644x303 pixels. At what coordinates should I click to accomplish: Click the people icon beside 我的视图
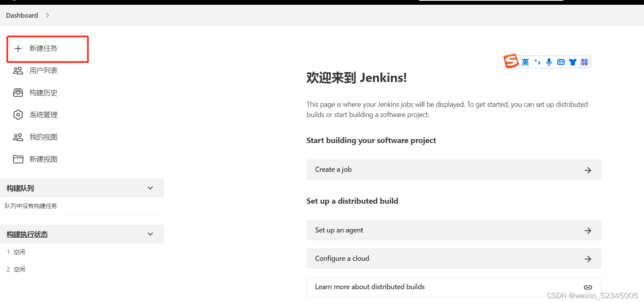(x=18, y=137)
